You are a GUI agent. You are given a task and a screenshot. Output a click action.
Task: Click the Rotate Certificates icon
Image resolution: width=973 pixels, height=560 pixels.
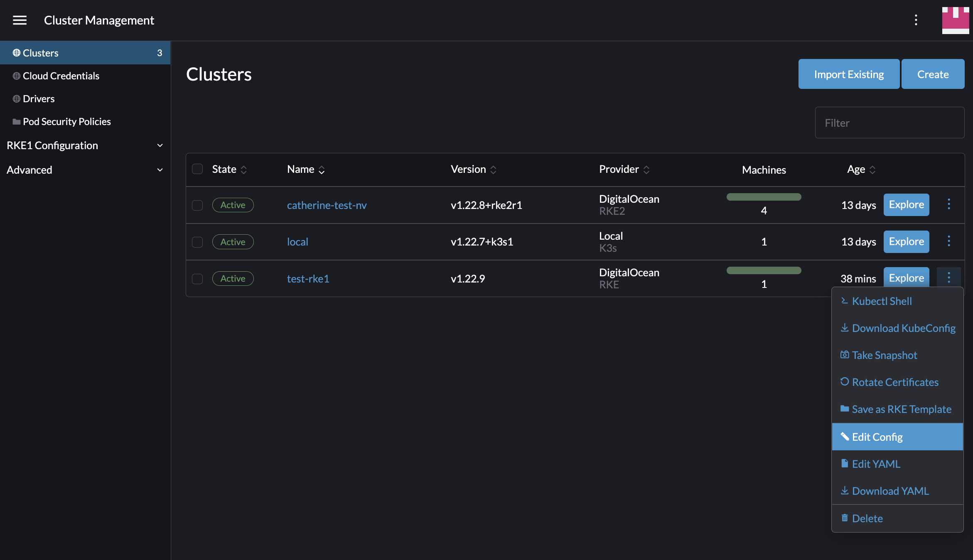845,382
